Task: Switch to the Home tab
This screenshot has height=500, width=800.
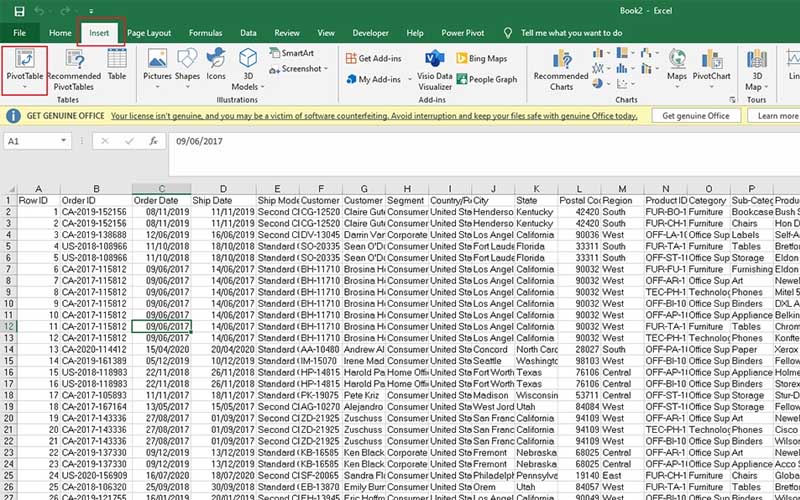Action: click(60, 33)
